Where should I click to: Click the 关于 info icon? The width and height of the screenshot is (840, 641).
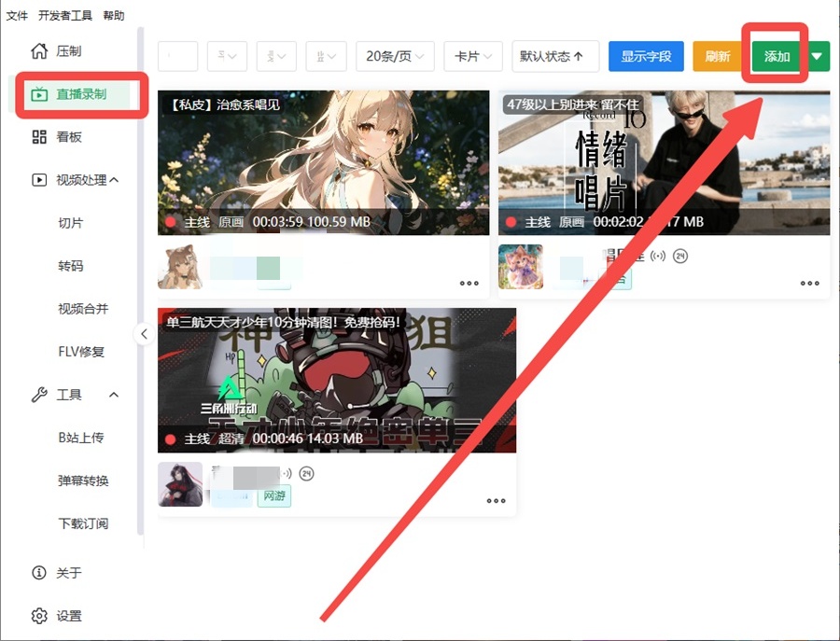[39, 573]
